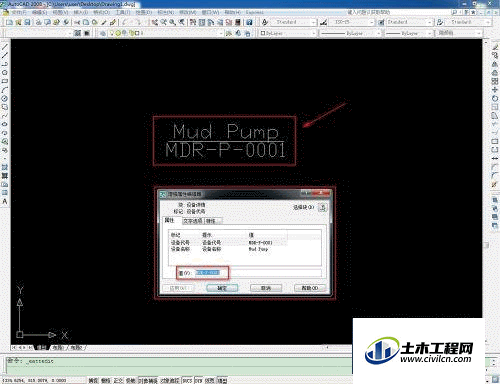Toggle DYN dynamic input in status bar

point(198,380)
